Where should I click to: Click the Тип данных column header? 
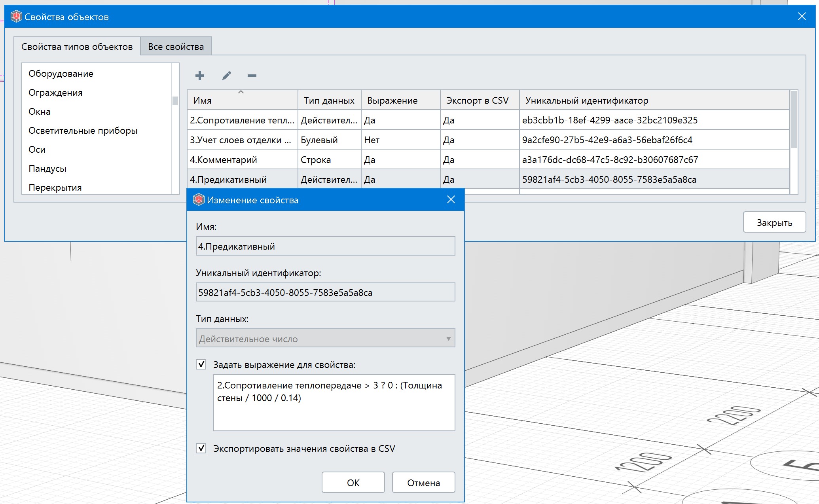point(329,100)
